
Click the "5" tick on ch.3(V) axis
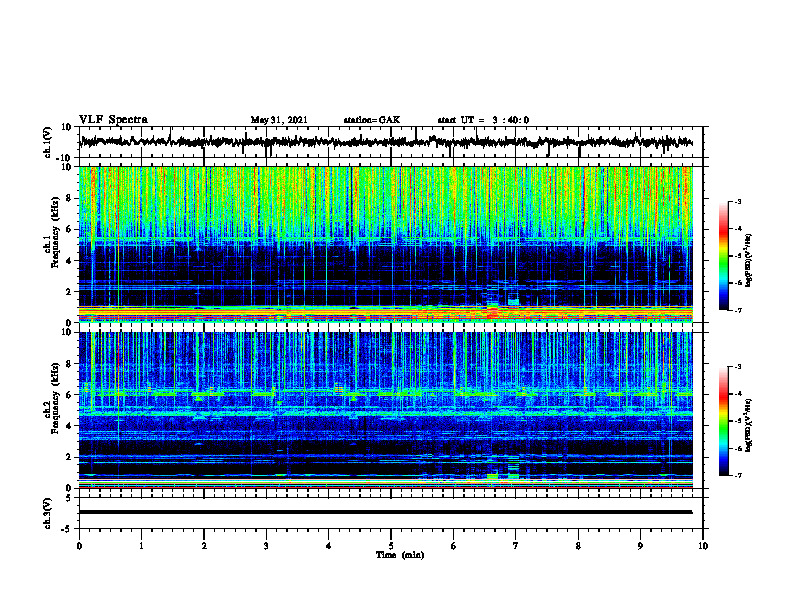(70, 497)
